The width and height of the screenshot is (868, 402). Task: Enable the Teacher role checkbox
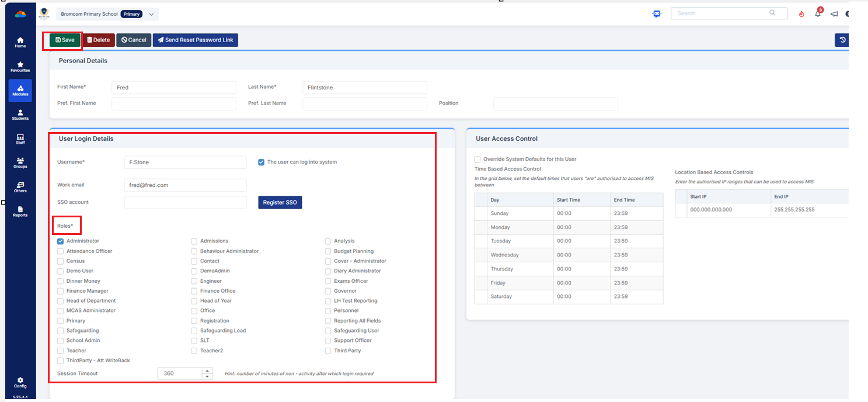coord(61,351)
